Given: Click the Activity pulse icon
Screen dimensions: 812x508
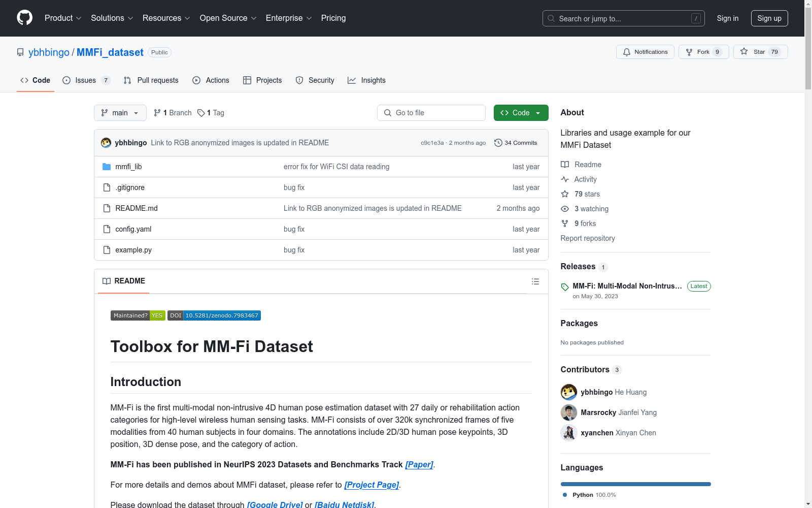Looking at the screenshot, I should click(x=565, y=179).
